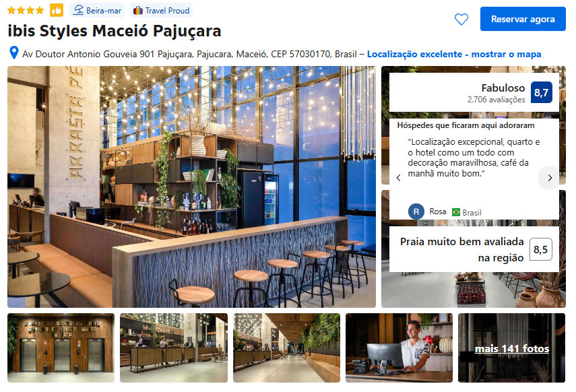Open Localização excelente - mostrar o mapa link
The height and width of the screenshot is (392, 576).
click(454, 54)
